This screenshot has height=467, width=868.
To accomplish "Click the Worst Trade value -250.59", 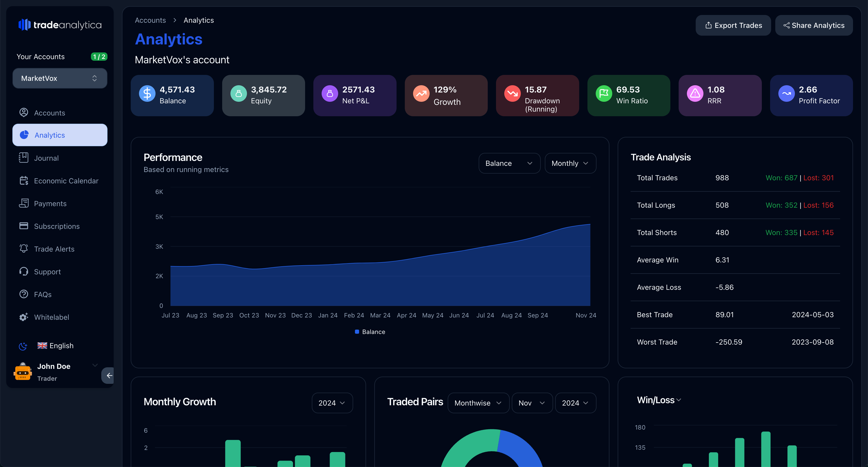I will pyautogui.click(x=729, y=342).
